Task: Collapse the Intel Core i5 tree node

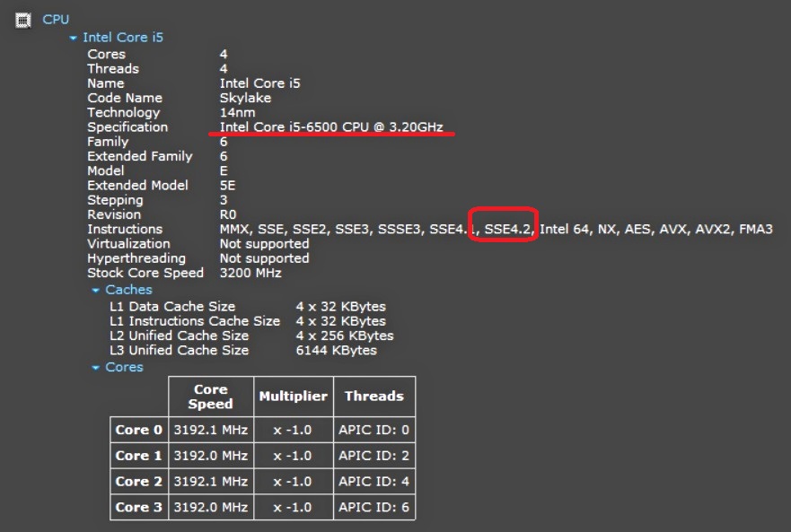Action: pos(73,38)
